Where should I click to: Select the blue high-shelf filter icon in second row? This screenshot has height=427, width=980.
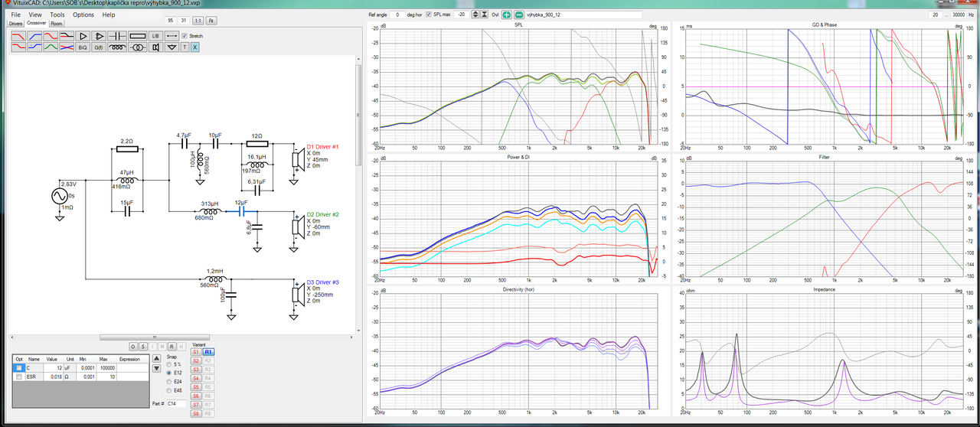[x=34, y=47]
